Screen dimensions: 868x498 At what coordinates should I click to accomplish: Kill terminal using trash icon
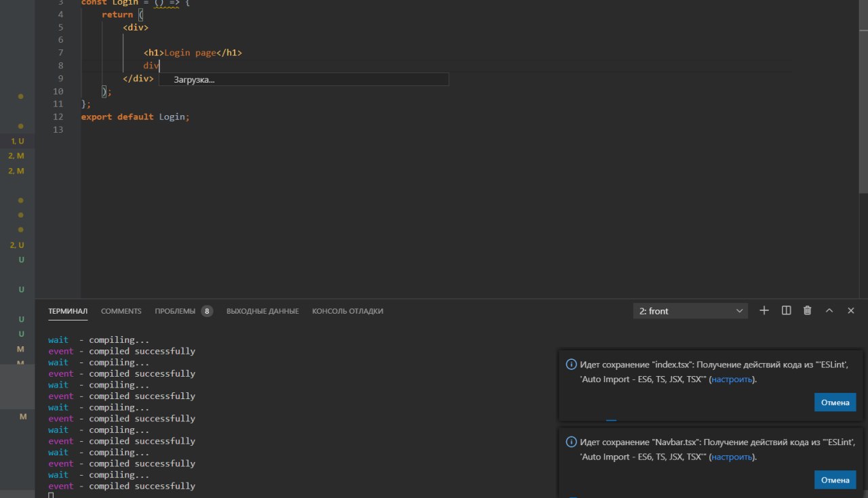pyautogui.click(x=807, y=310)
